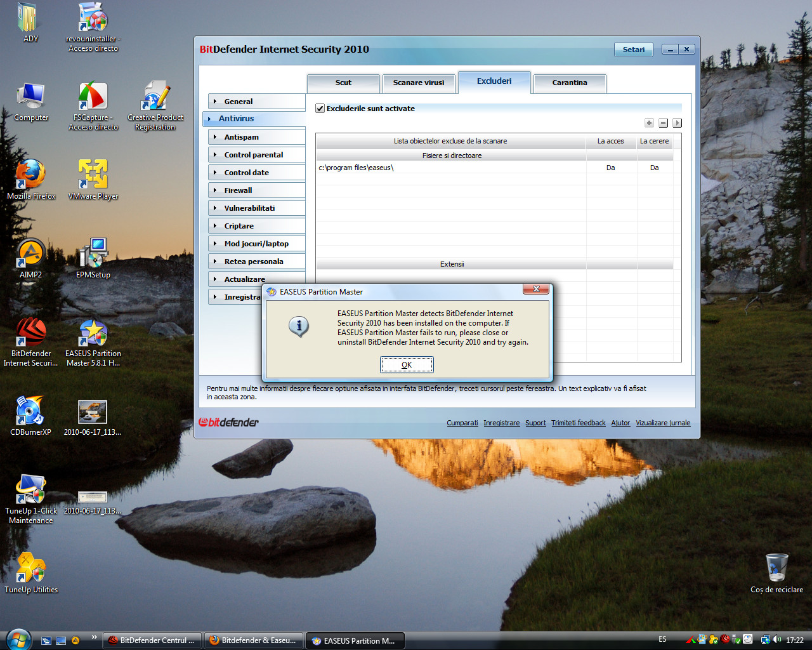
Task: Toggle 'Excluderile sunt activate' checkbox
Action: click(320, 109)
